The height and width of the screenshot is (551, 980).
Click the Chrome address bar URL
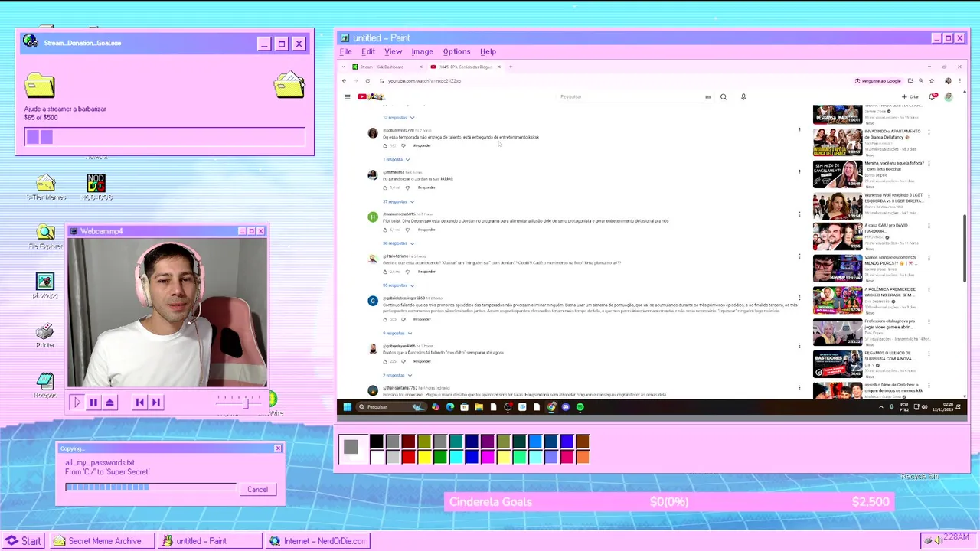tap(424, 80)
